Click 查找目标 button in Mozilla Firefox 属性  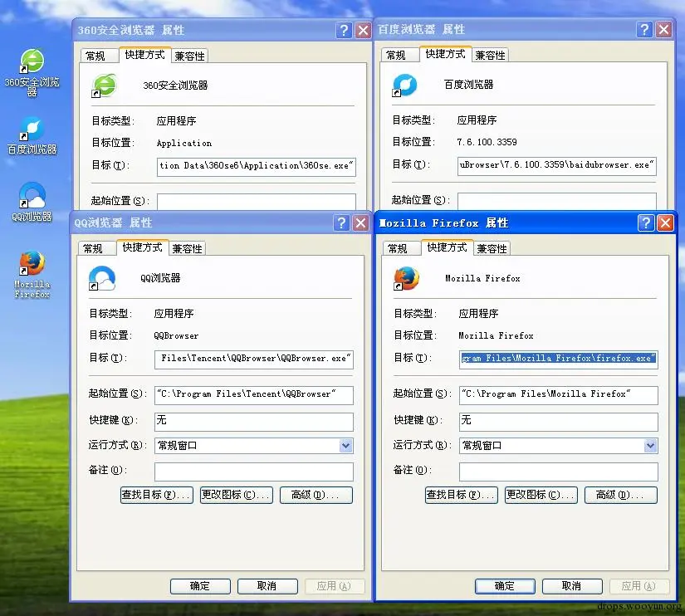coord(462,495)
